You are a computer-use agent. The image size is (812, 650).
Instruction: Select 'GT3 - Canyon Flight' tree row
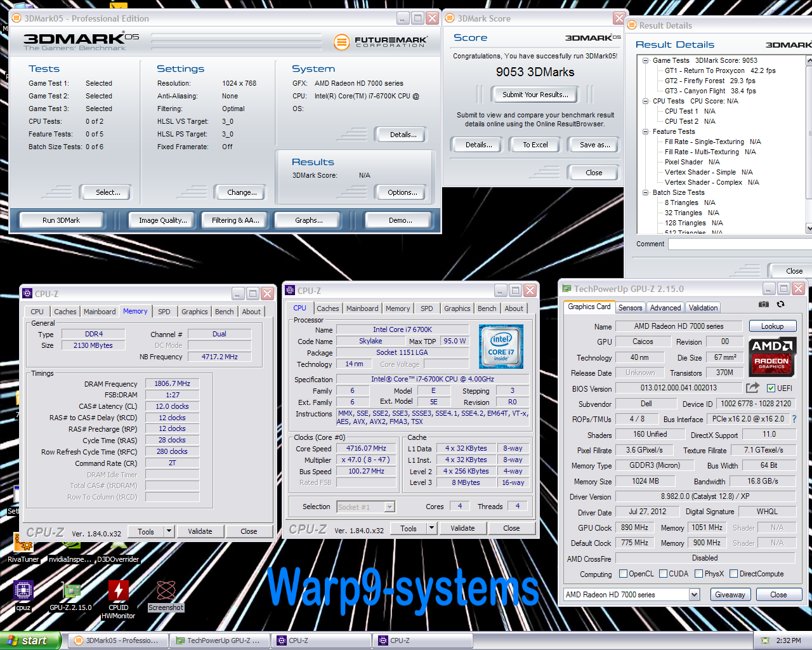tap(710, 91)
